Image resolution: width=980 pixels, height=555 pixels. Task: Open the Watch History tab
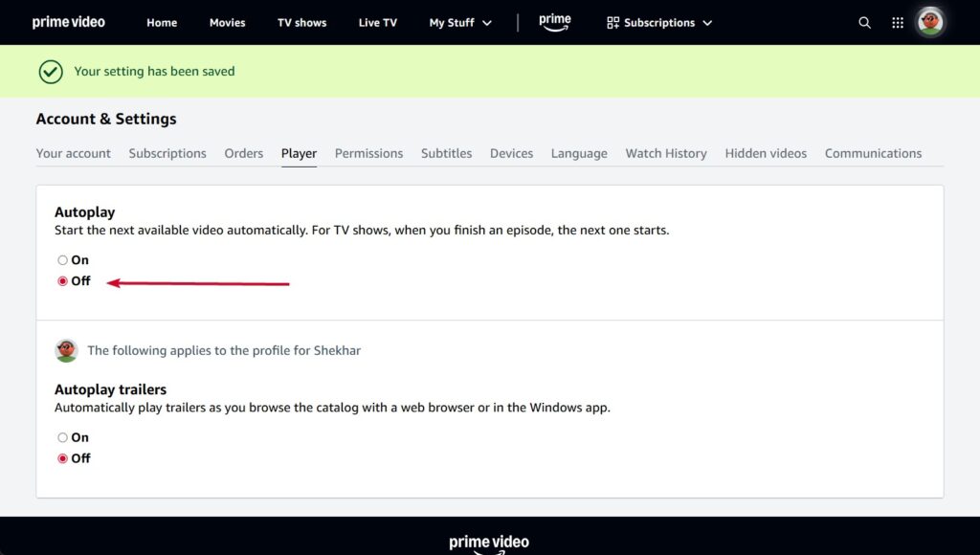point(666,153)
